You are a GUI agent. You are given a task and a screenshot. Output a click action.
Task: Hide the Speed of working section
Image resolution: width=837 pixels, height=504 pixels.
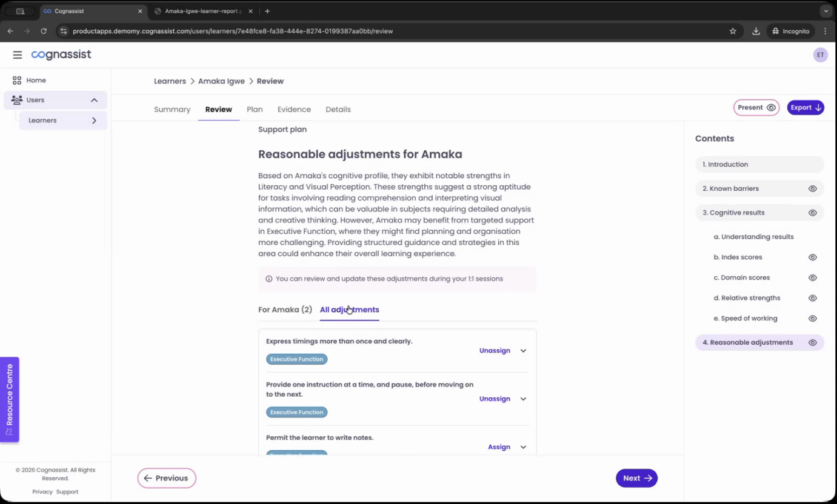coord(812,319)
